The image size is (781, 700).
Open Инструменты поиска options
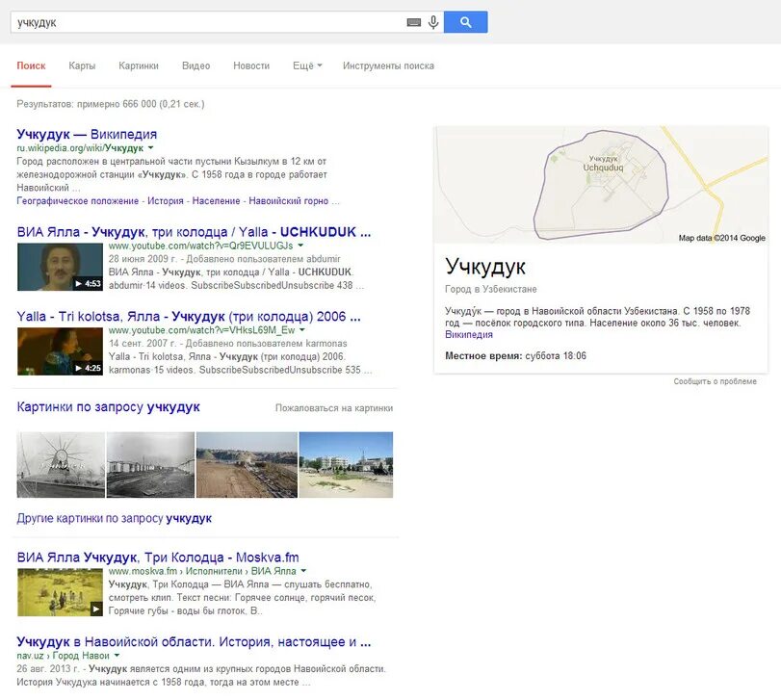pos(388,65)
